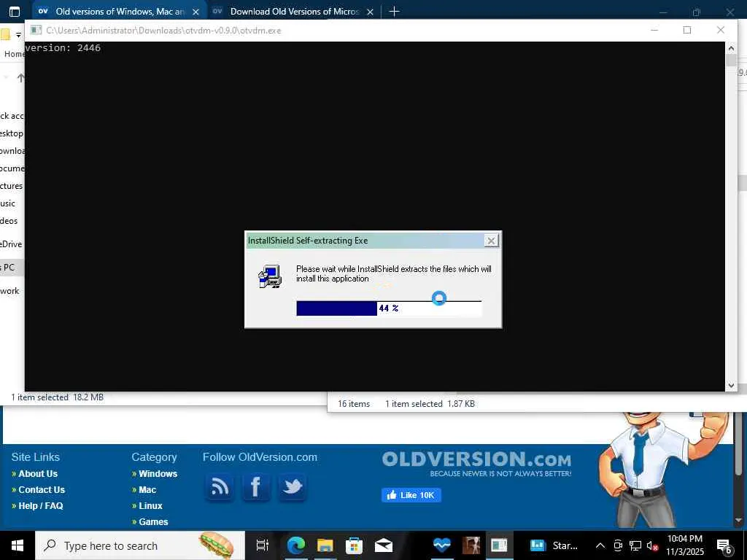Viewport: 747px width, 560px height.
Task: Click Explorer Up arrow navigation button
Action: tap(20, 77)
